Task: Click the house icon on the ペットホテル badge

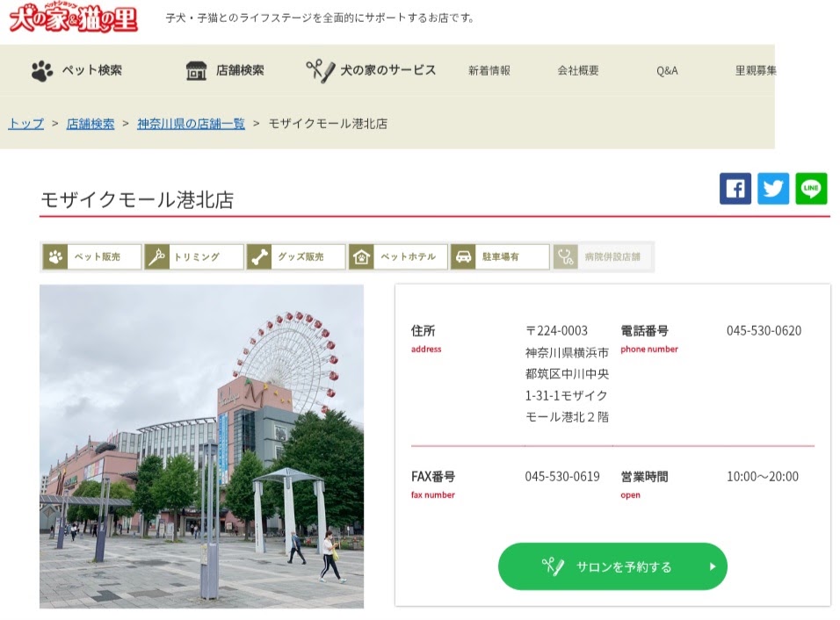Action: tap(362, 257)
